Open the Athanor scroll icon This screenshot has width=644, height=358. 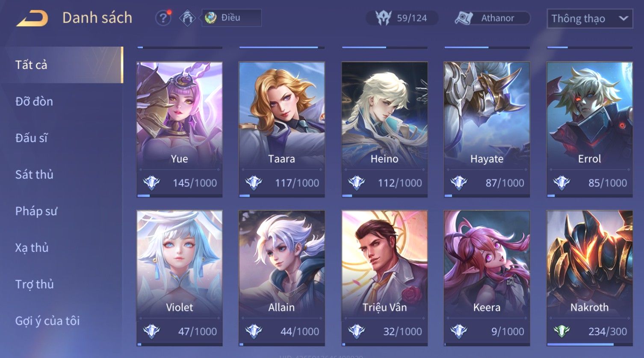pyautogui.click(x=464, y=18)
